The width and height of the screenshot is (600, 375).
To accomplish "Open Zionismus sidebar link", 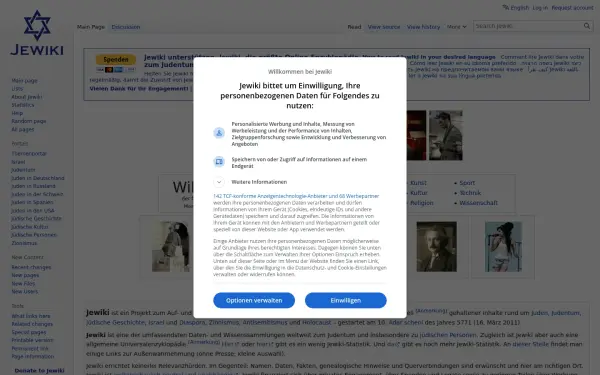I will 24,243.
